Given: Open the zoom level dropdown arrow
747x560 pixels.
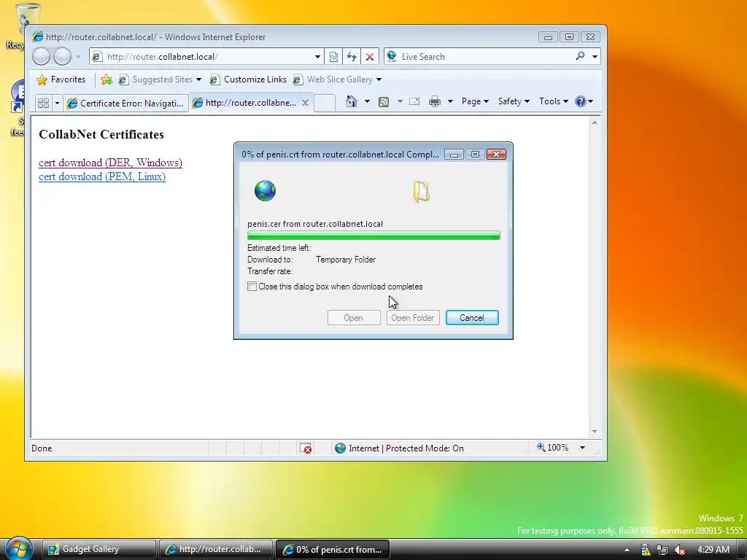Looking at the screenshot, I should click(582, 448).
